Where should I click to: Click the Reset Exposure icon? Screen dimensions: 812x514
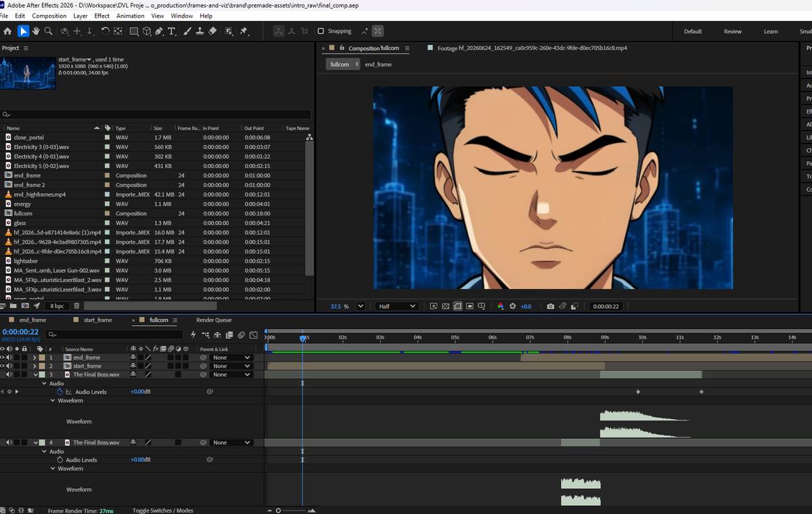(512, 306)
